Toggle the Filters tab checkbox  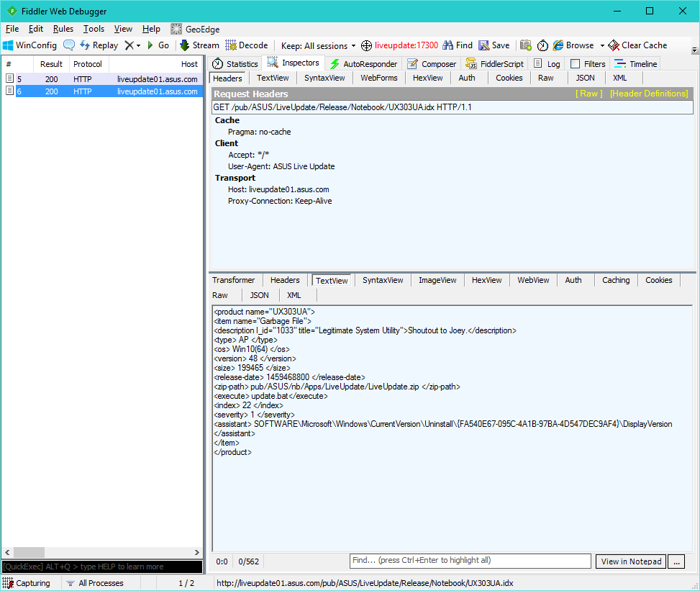point(575,64)
